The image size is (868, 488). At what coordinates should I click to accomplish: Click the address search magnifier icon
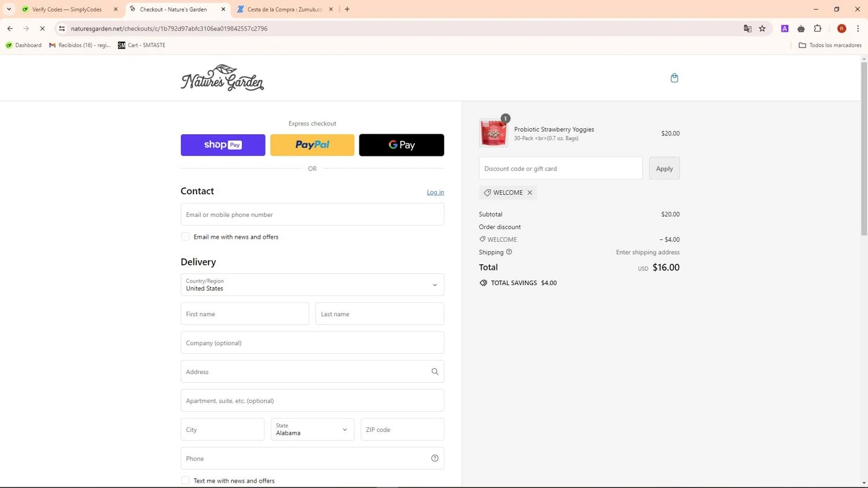[435, 372]
